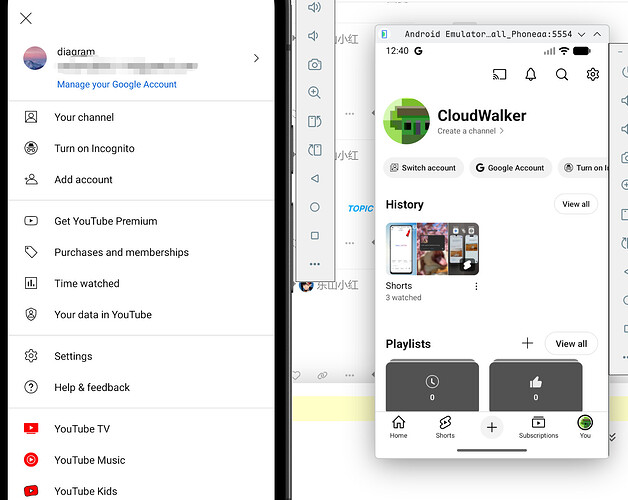Open emulator title dropdown arrow
Screen dimensions: 628x500
tap(582, 34)
